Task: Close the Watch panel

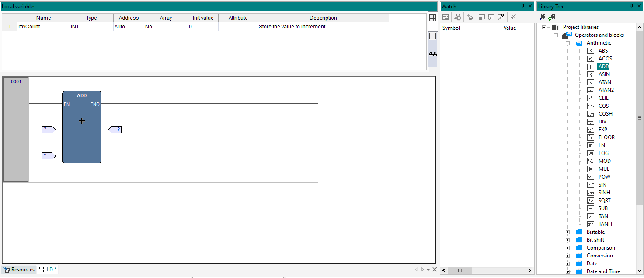Action: (x=530, y=6)
